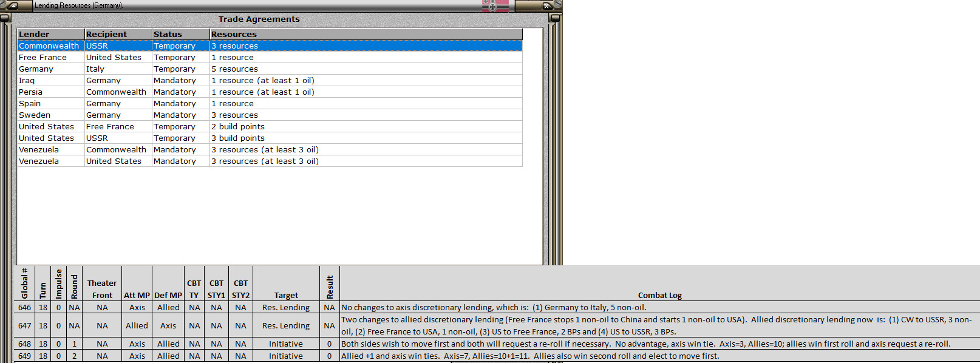Select the Commonwealth to USSR agreement row

(x=270, y=46)
